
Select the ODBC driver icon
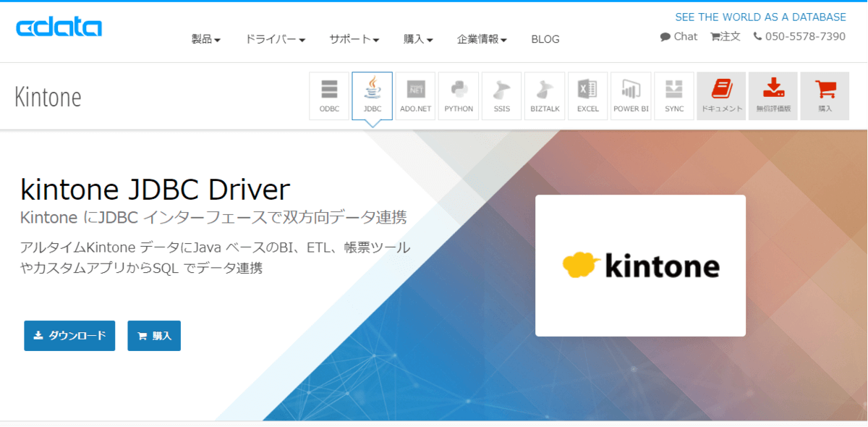tap(329, 96)
